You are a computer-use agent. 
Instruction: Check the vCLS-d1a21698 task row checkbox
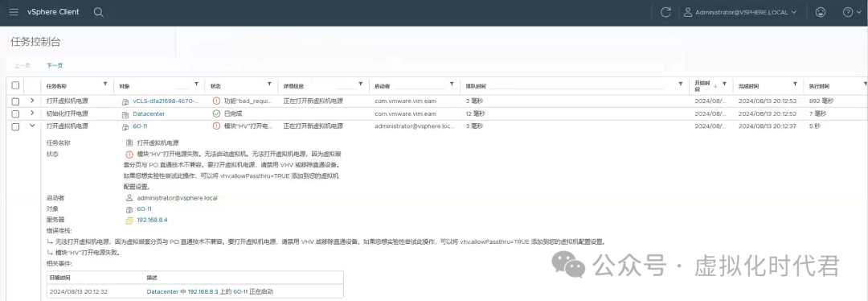(15, 101)
